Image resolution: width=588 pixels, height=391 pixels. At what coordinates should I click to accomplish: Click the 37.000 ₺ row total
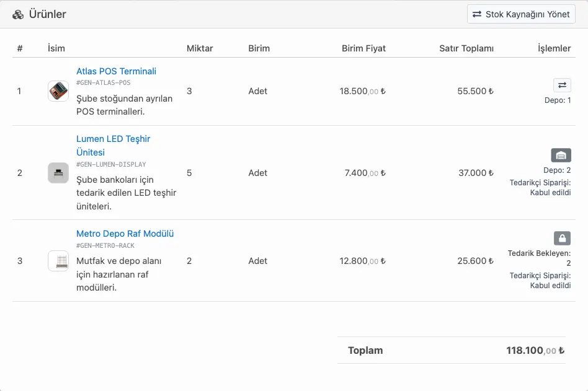click(x=476, y=173)
